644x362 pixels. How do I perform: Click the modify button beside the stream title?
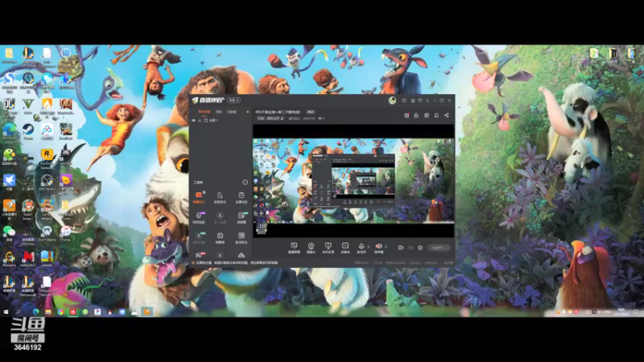click(x=311, y=112)
